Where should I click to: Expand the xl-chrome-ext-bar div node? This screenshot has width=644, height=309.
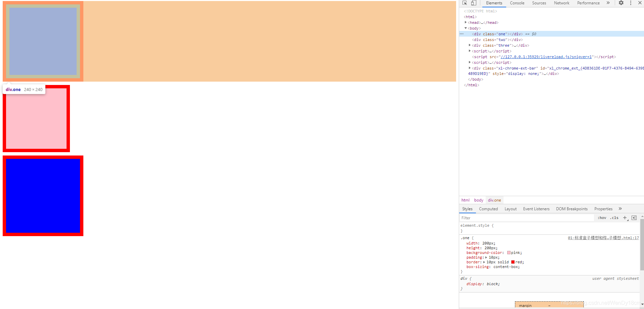[470, 68]
